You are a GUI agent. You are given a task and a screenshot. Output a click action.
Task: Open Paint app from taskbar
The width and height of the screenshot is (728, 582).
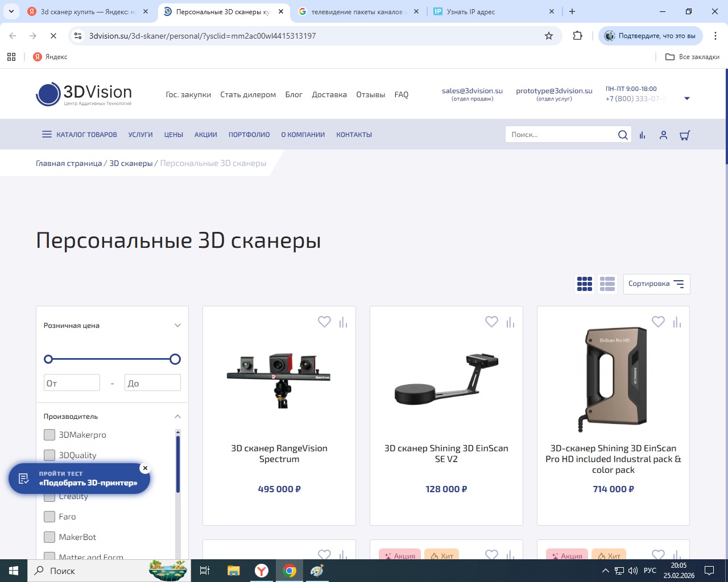317,571
